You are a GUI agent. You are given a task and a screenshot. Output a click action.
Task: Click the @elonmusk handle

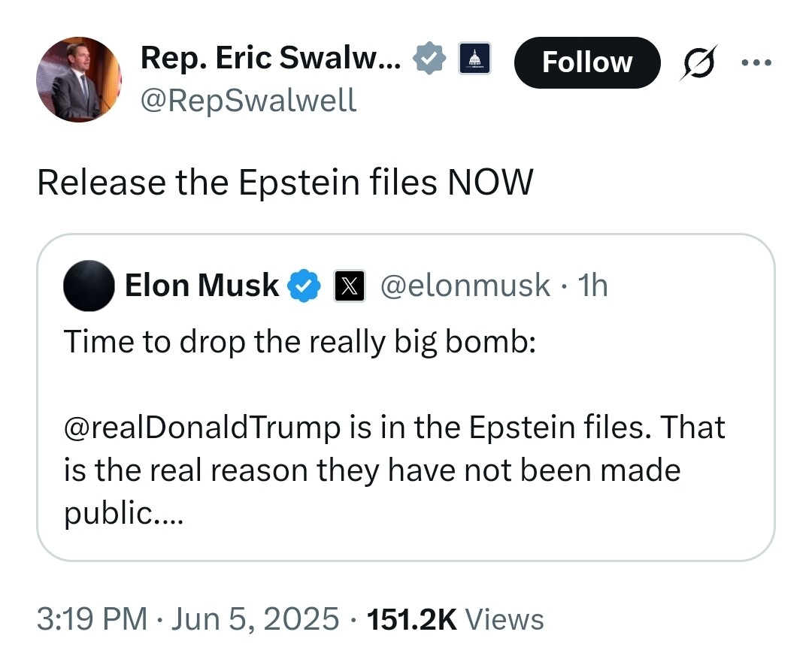(465, 286)
